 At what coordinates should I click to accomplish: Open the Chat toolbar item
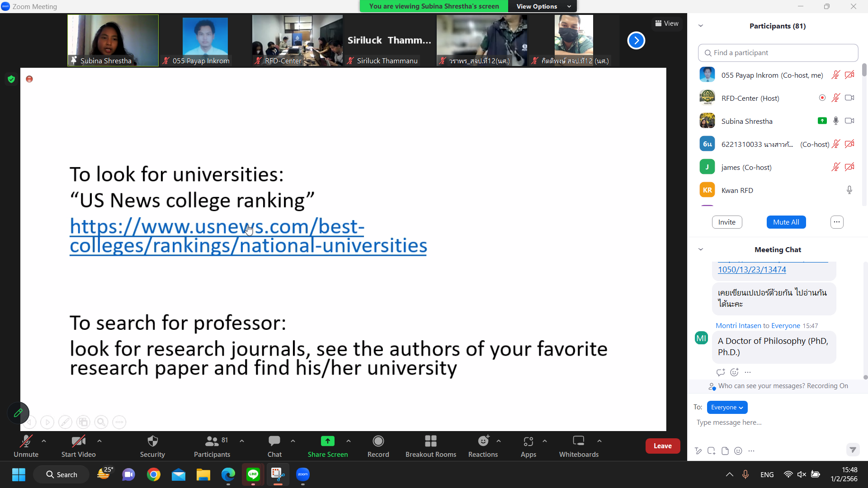274,441
